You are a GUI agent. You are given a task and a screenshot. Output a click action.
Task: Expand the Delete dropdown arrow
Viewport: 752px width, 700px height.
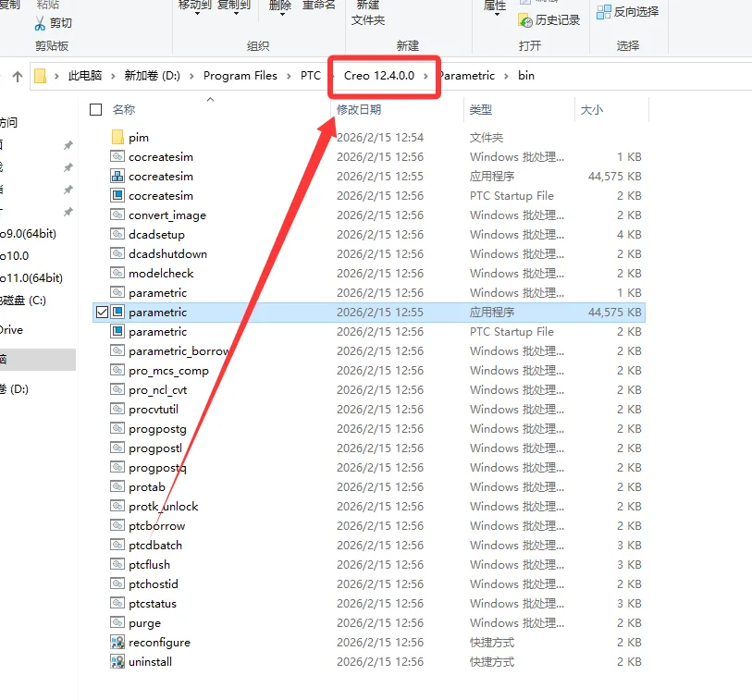pos(282,14)
